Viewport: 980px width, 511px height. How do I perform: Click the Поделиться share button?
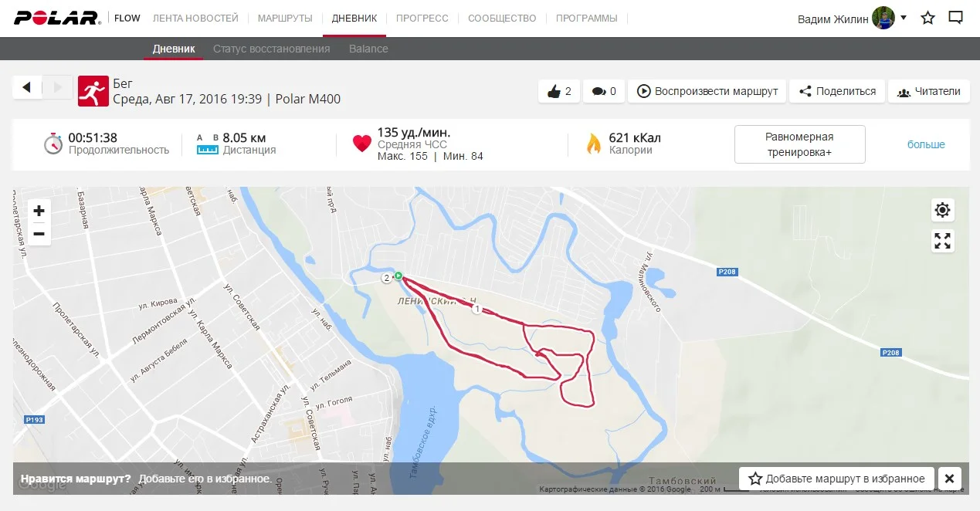point(837,91)
